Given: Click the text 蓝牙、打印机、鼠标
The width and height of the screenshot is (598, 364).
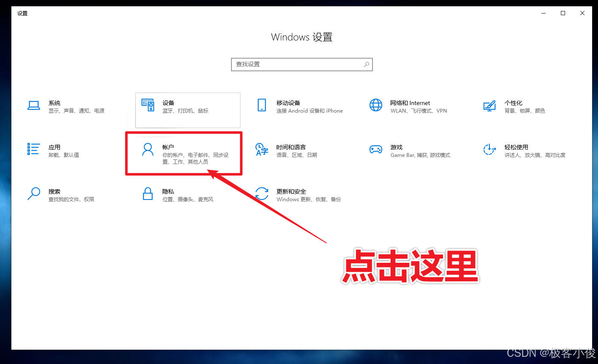Looking at the screenshot, I should click(185, 111).
